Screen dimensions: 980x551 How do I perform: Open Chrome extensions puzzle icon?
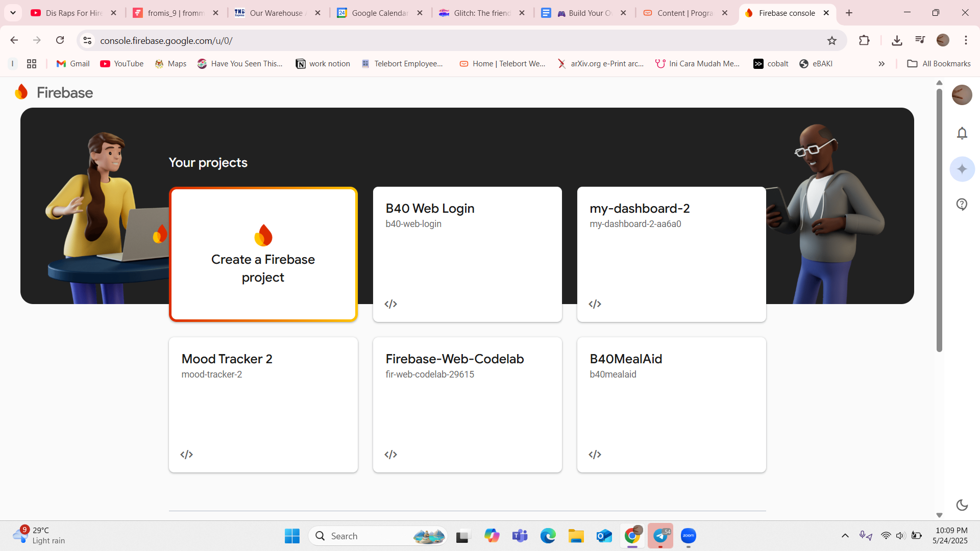point(864,40)
